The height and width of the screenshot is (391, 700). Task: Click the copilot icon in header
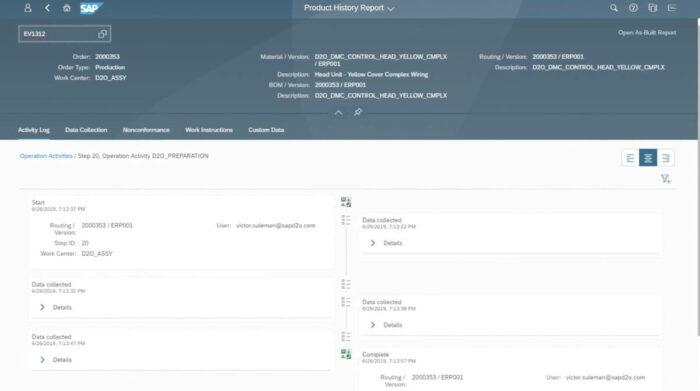653,8
